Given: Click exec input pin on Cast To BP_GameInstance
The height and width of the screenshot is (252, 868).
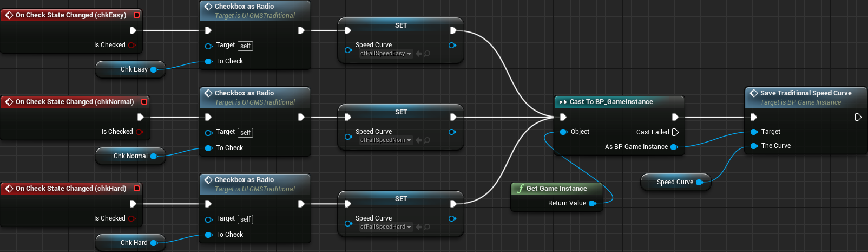Looking at the screenshot, I should click(563, 117).
